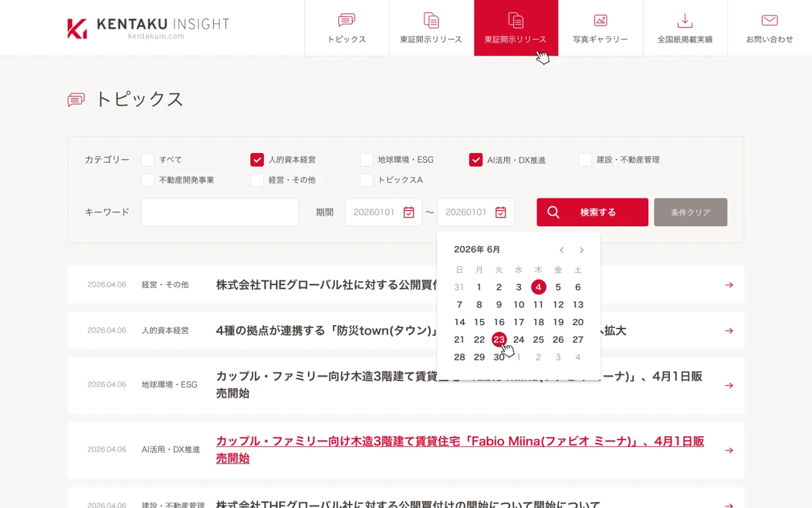Screen dimensions: 812x508
Task: Open the 株式会社THEグローバル社 headline in 経営・その他 row
Action: [327, 284]
